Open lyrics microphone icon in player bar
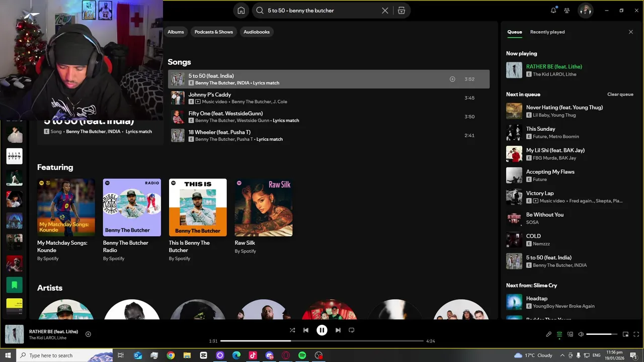 coord(549,334)
